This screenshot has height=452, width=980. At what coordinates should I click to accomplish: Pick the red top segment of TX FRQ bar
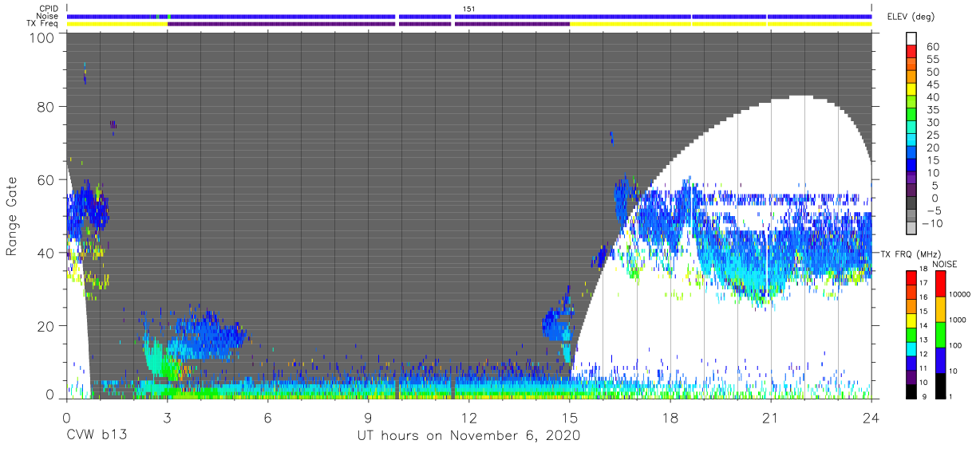point(911,277)
